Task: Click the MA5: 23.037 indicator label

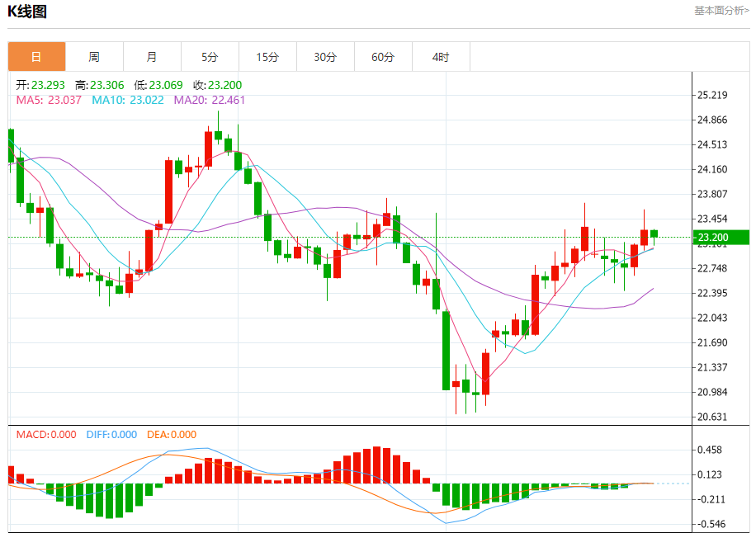Action: pos(49,100)
